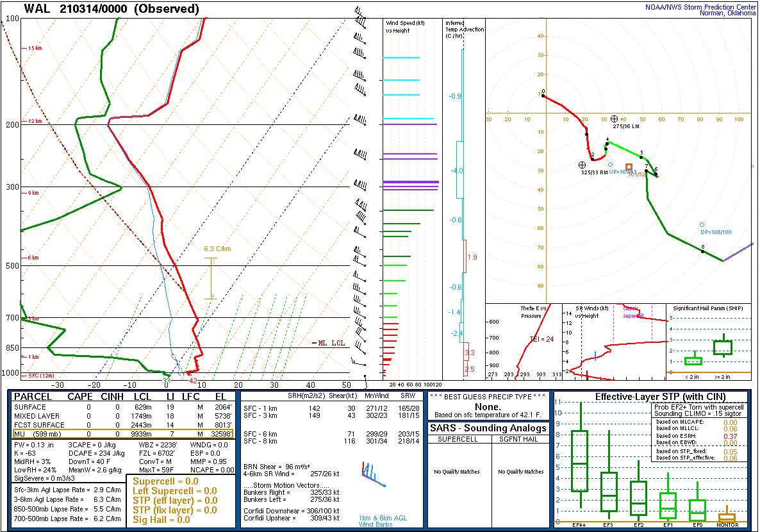760x532 pixels.
Task: Click the SUPERCELL column header in SARS
Action: coord(458,439)
